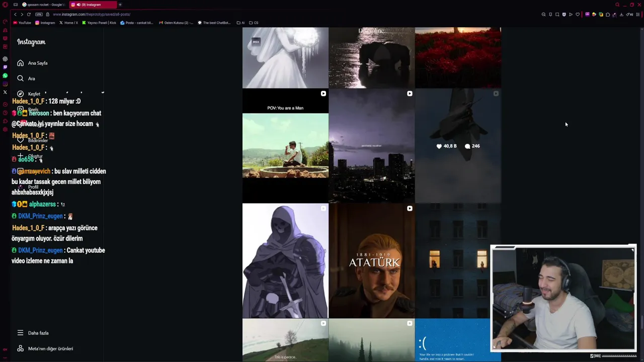The image size is (644, 362).
Task: Click alphazerss username in chat overlay
Action: click(42, 204)
